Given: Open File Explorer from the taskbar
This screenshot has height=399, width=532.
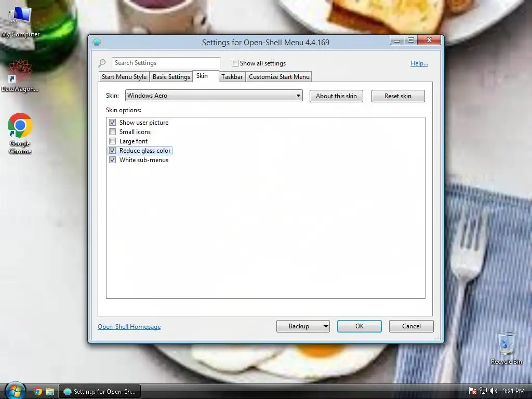Looking at the screenshot, I should 50,392.
